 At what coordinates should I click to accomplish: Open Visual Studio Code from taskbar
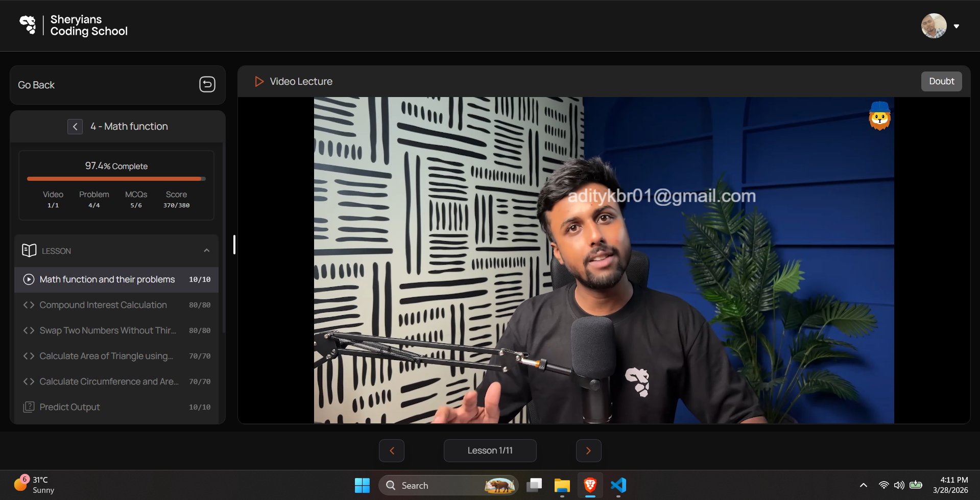[618, 485]
